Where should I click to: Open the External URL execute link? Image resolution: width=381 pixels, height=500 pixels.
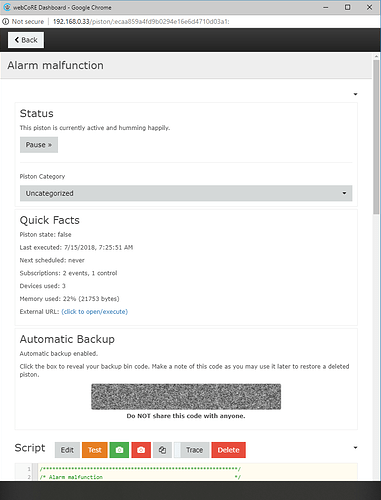click(x=95, y=312)
